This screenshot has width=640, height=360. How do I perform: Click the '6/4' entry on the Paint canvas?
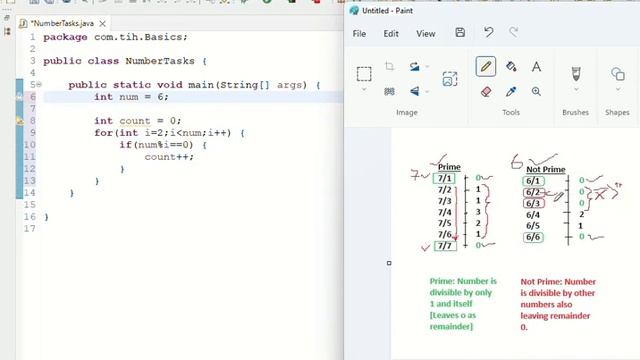tap(533, 215)
